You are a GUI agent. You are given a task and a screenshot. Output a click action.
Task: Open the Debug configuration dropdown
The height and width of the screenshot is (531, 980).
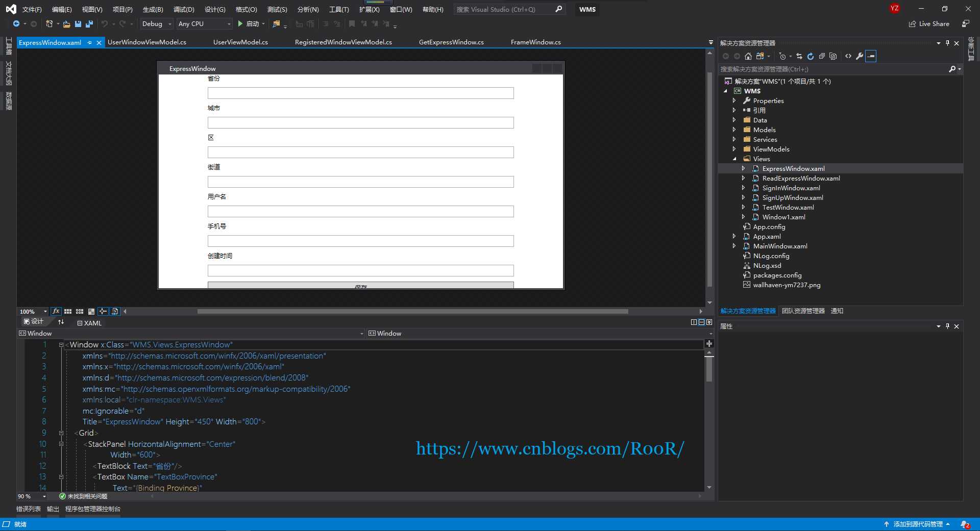point(156,24)
